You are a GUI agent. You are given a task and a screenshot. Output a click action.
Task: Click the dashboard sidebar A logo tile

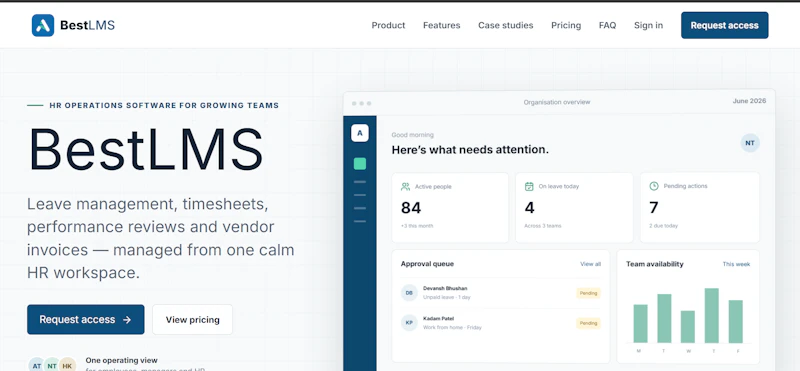pos(360,133)
